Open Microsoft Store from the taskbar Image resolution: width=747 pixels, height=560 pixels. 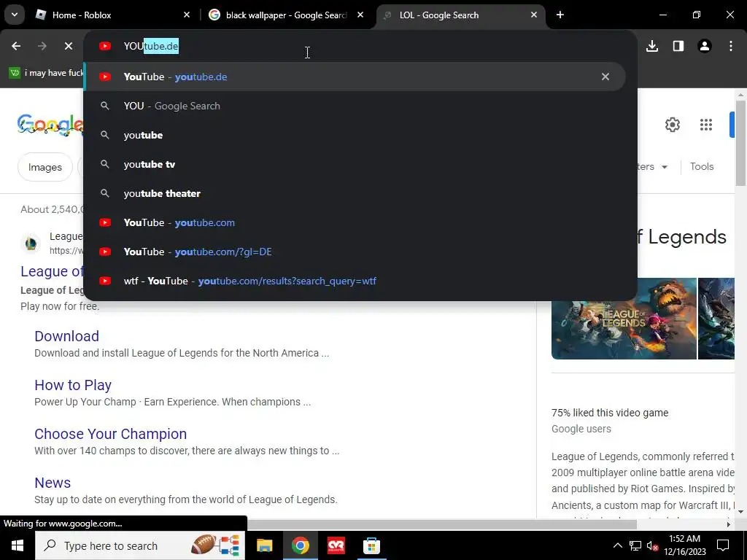(x=371, y=545)
